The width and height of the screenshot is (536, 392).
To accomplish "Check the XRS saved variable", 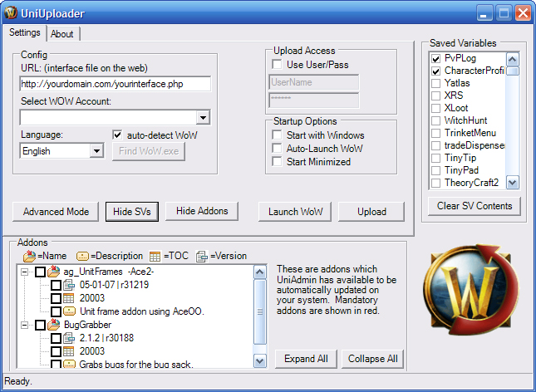I will click(435, 96).
